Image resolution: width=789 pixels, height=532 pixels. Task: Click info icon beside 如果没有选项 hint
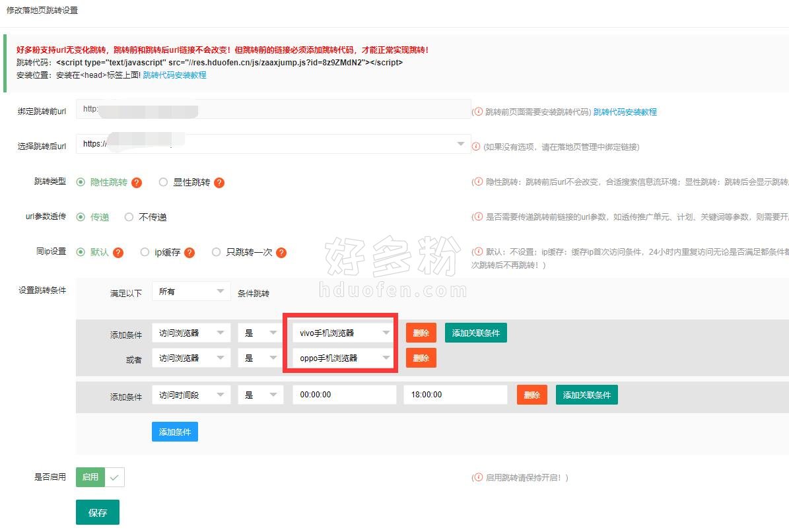pos(476,147)
